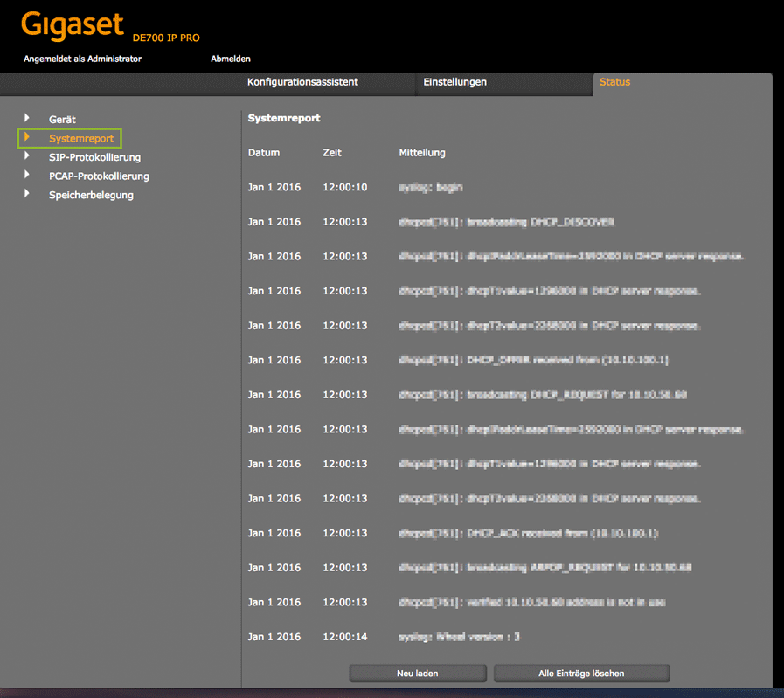Image resolution: width=784 pixels, height=698 pixels.
Task: Expand the arrow beside Gerät
Action: (27, 118)
